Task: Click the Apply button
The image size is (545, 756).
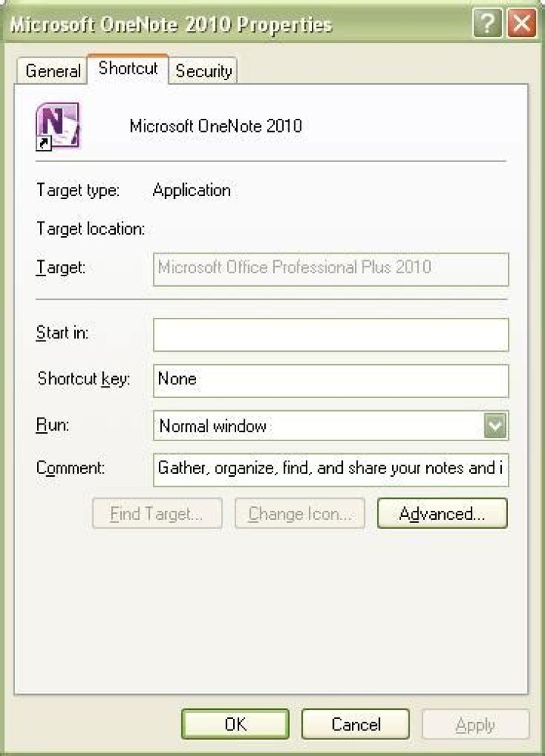Action: click(475, 723)
